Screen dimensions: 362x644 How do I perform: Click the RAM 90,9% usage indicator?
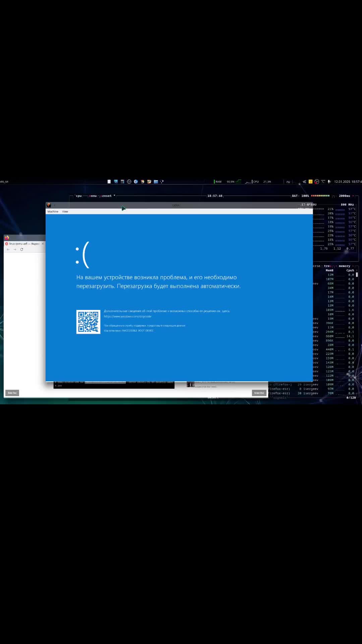[227, 181]
